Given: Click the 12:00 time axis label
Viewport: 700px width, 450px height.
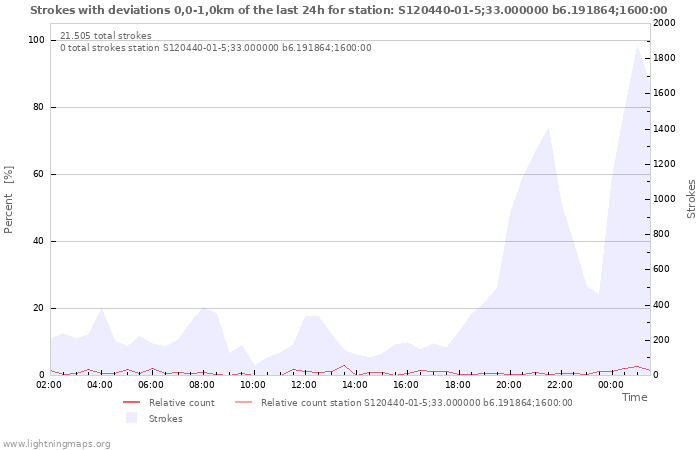Looking at the screenshot, I should [304, 384].
